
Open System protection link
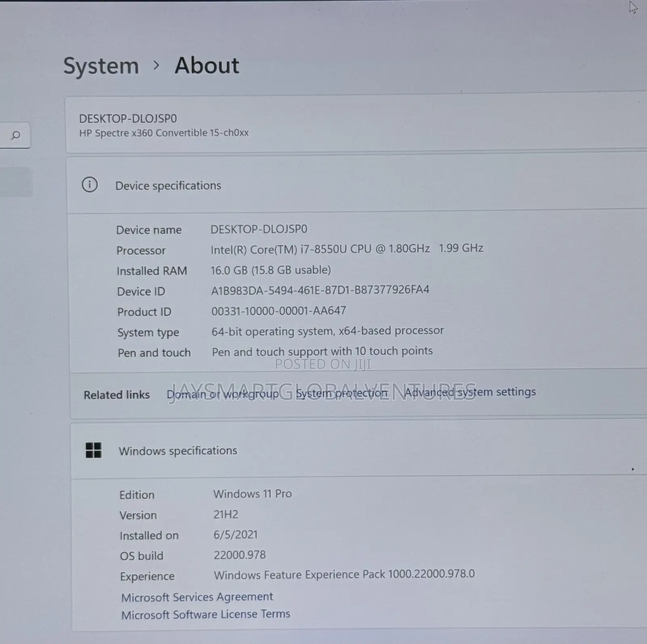coord(342,393)
